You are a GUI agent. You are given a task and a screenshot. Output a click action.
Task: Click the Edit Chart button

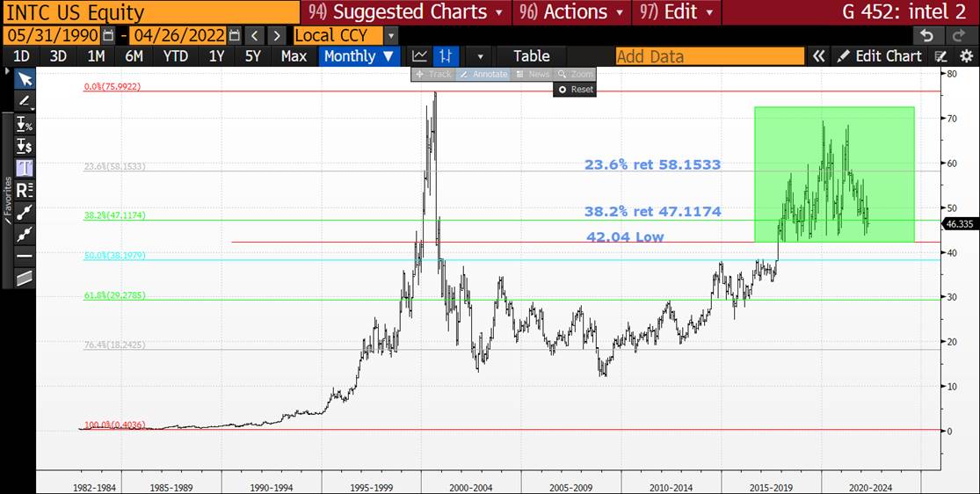[881, 56]
